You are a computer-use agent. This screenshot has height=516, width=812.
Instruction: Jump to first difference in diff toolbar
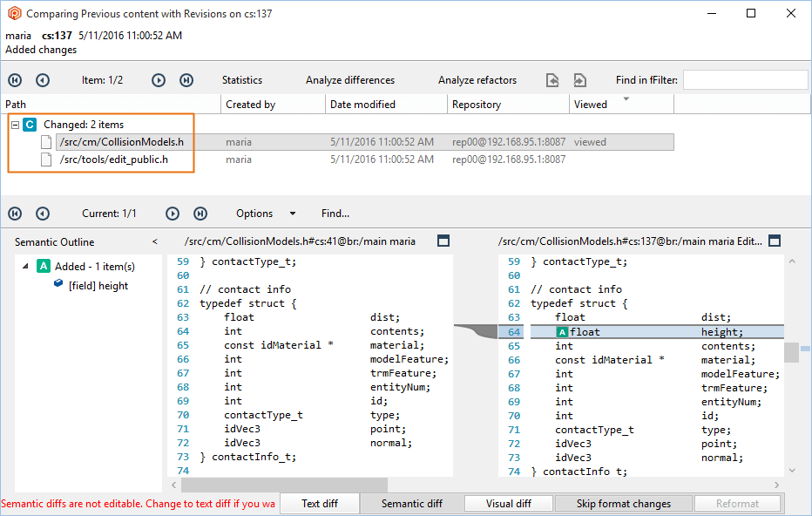pyautogui.click(x=15, y=214)
